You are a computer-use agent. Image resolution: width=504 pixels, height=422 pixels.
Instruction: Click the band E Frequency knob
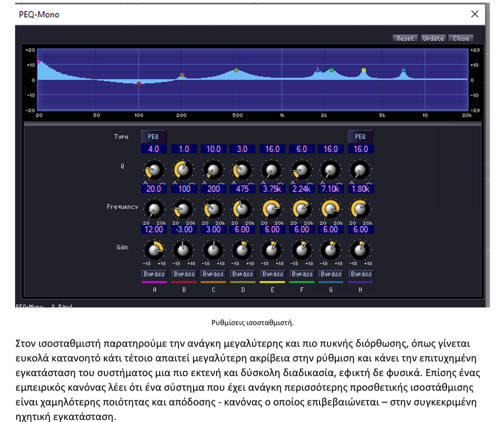click(x=273, y=209)
